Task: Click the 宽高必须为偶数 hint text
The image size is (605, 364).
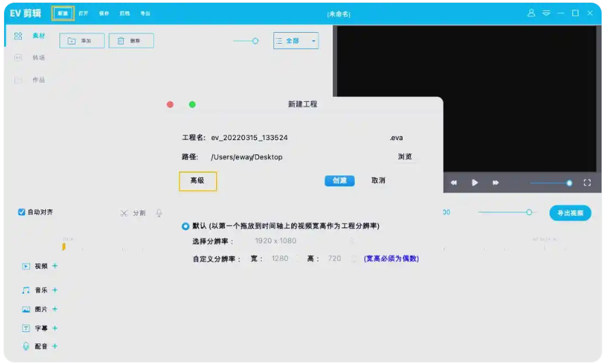Action: click(x=391, y=259)
